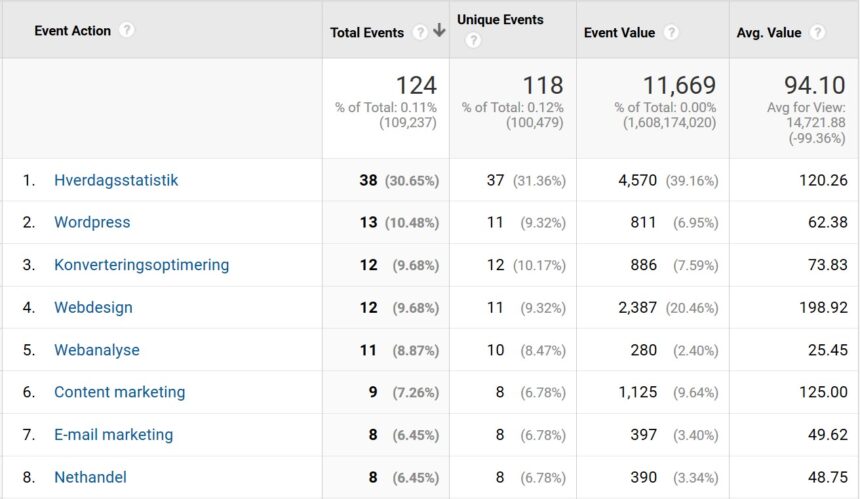Click help icon under Unique Events
Screen dimensions: 860x499
coord(473,41)
